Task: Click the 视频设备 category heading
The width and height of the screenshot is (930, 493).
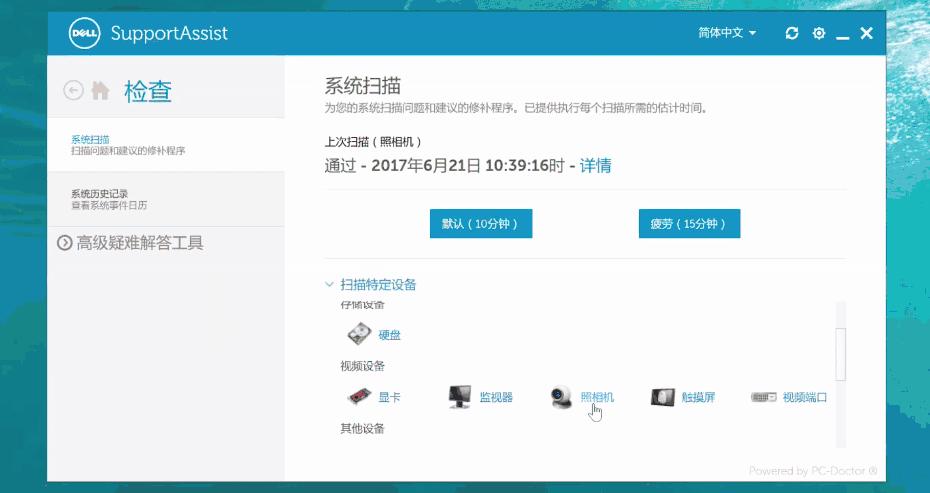Action: [362, 366]
